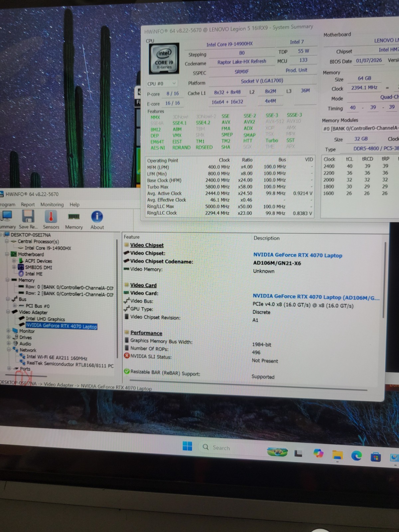Click the AD106M/GN21-X6 codename value
The image size is (399, 532).
tap(277, 263)
